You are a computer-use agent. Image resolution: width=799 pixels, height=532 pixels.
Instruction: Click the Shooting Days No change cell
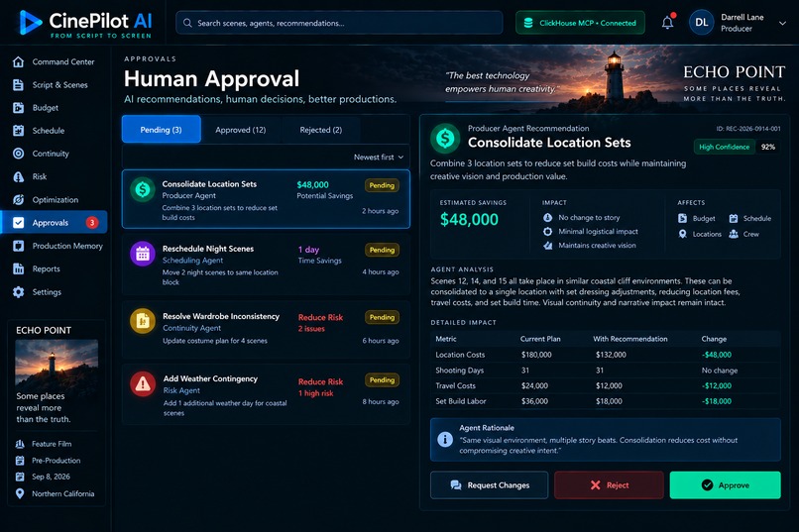719,371
